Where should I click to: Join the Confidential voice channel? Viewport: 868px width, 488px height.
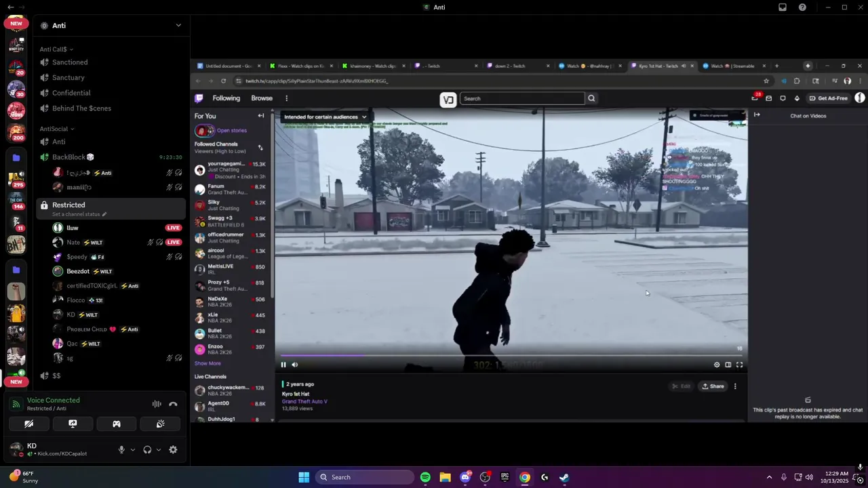click(x=71, y=93)
